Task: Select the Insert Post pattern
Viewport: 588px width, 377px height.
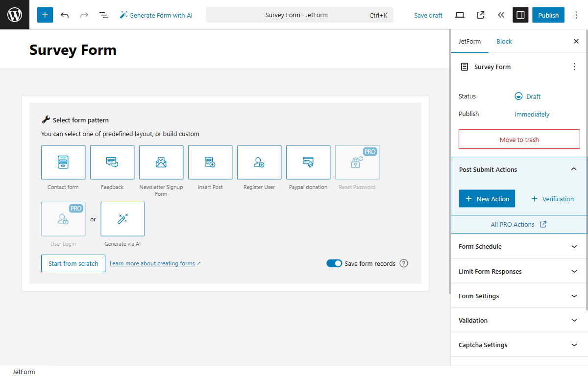Action: (x=210, y=162)
